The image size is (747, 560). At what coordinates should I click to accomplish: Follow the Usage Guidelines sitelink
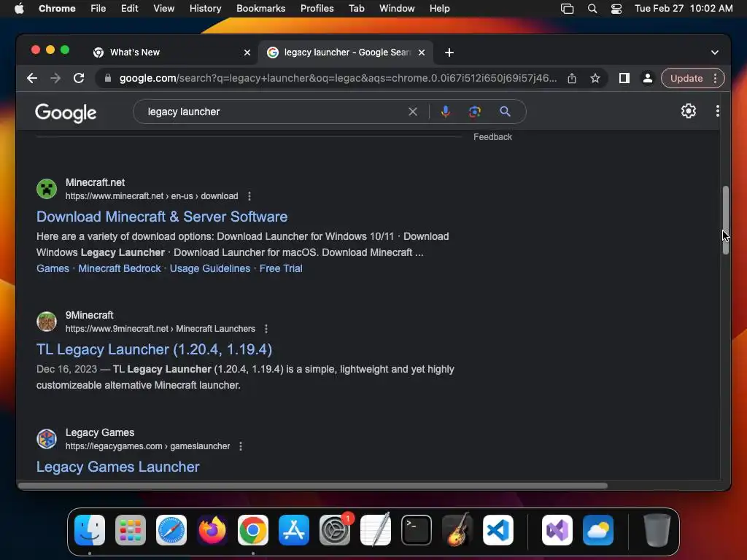click(x=210, y=268)
